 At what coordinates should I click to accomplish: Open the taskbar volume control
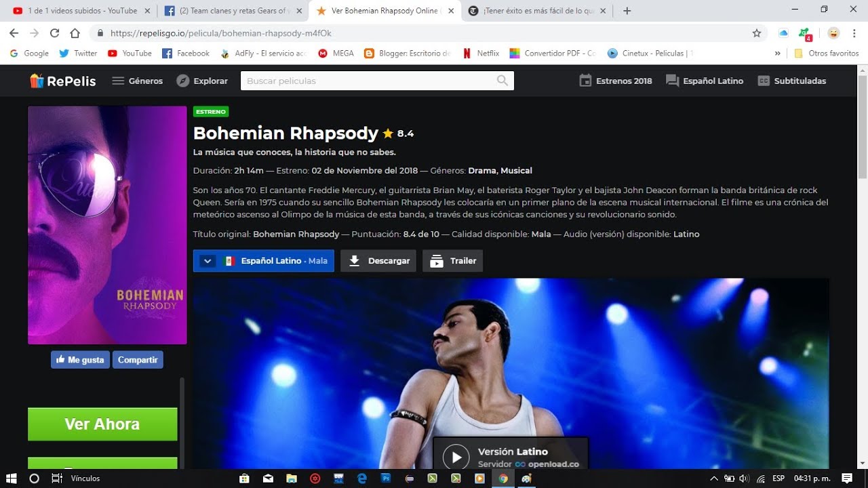(x=744, y=479)
